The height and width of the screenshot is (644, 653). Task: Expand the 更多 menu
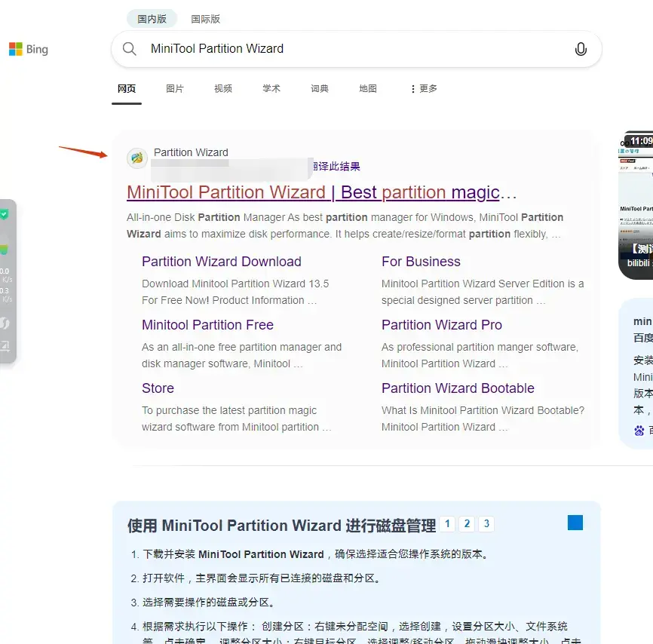(424, 88)
